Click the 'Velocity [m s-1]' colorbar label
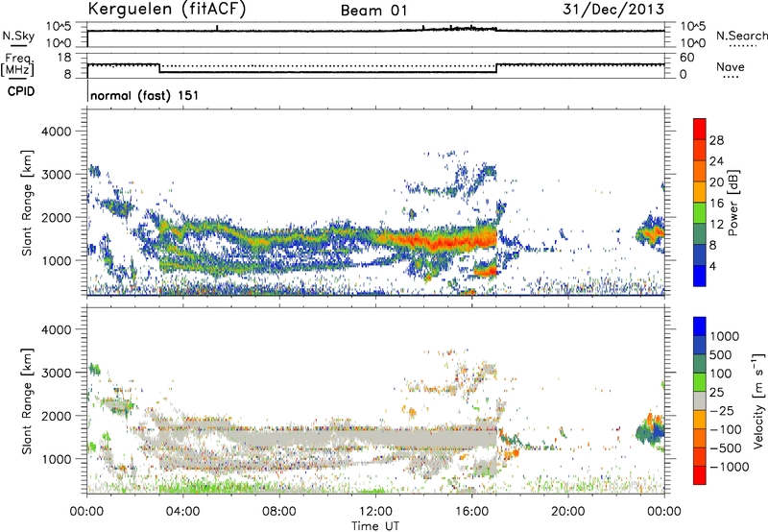Screen dimensions: 768x532 click(x=758, y=400)
